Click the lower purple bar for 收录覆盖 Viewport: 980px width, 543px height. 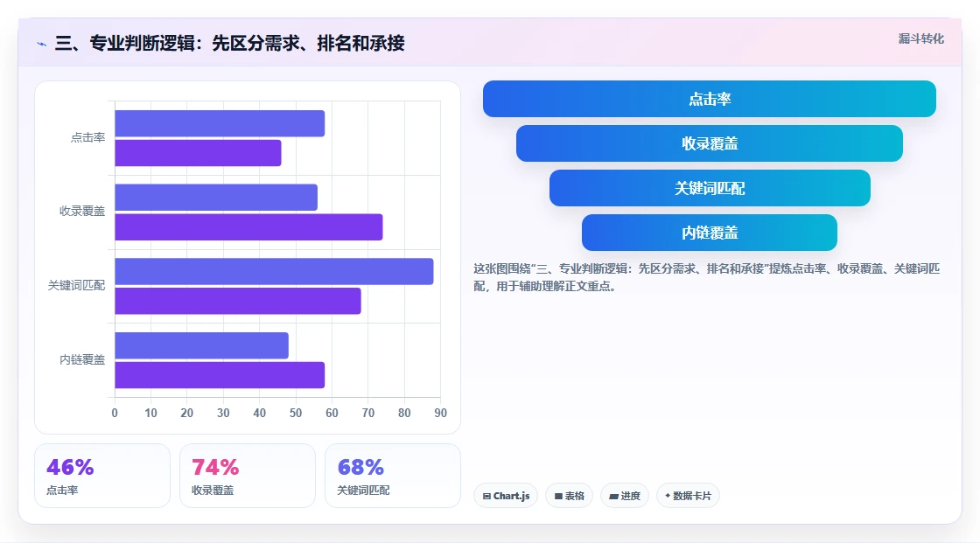pyautogui.click(x=248, y=226)
